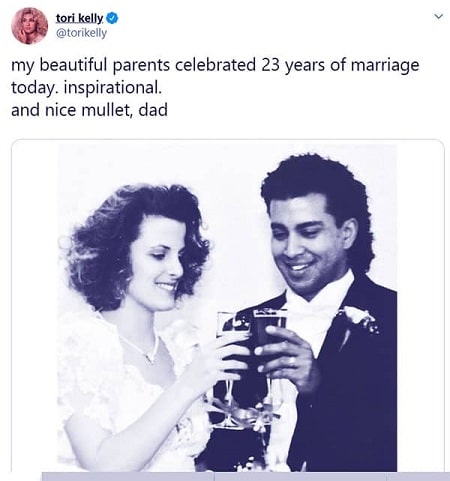
Task: Select the line 'and nice mullet, dad'
Action: click(89, 110)
